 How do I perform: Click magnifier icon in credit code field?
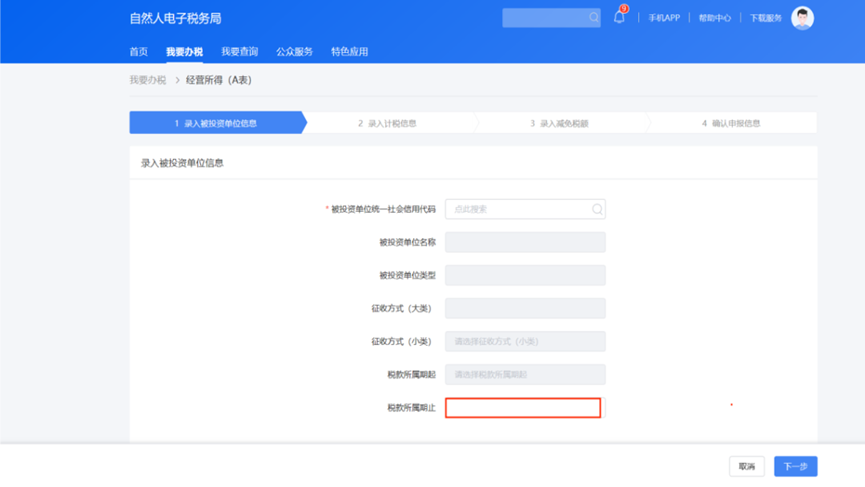pos(597,209)
